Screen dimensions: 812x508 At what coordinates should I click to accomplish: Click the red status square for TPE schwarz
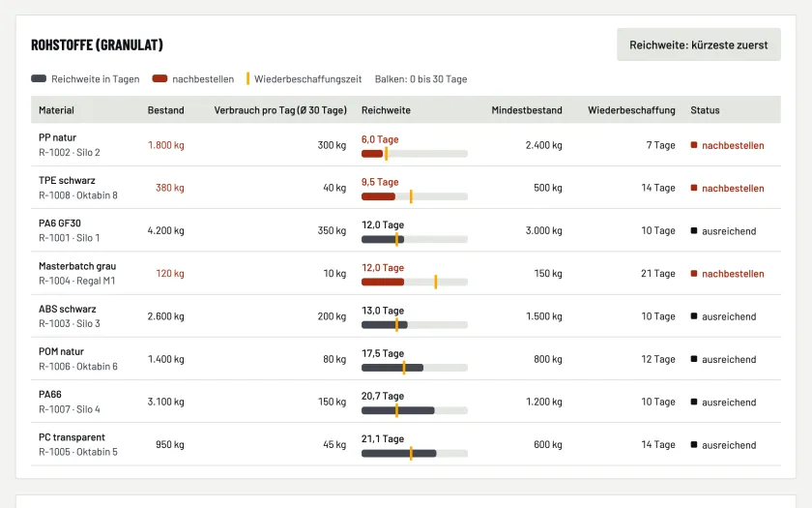(694, 188)
